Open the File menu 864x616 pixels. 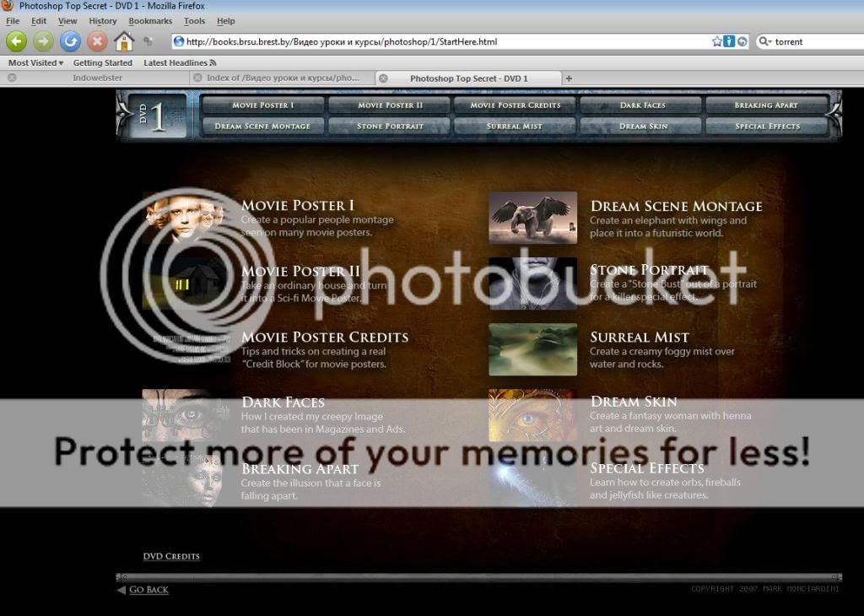13,21
